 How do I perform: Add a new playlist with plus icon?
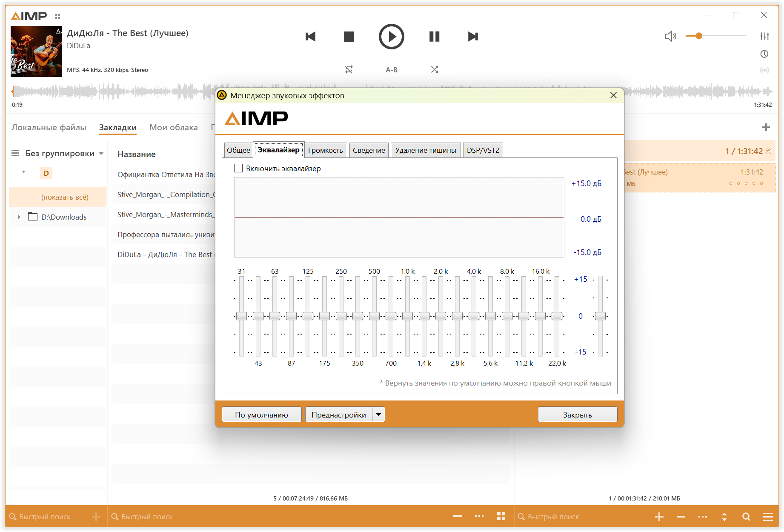[766, 127]
